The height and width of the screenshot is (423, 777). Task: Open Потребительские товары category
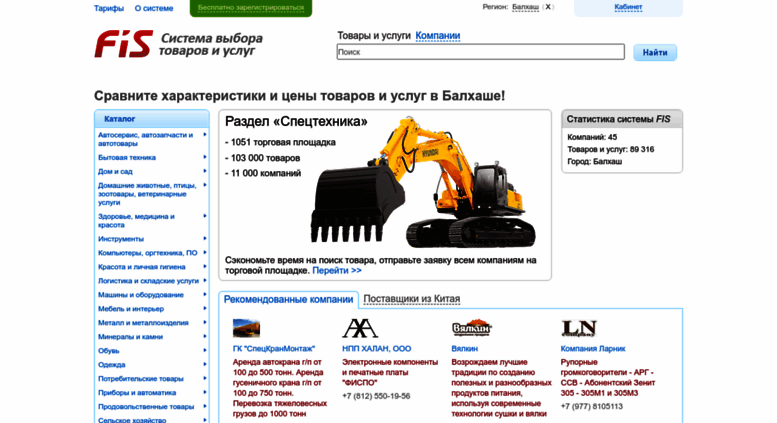click(x=141, y=378)
